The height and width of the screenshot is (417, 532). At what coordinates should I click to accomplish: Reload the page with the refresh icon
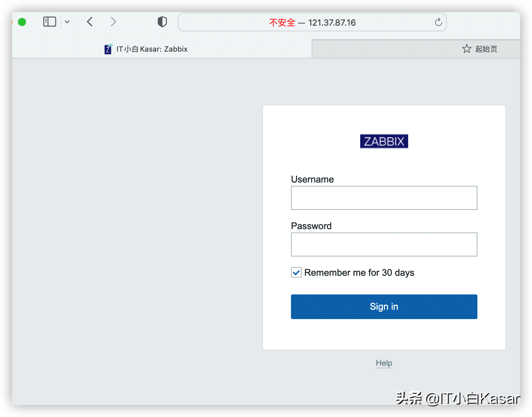pyautogui.click(x=438, y=22)
